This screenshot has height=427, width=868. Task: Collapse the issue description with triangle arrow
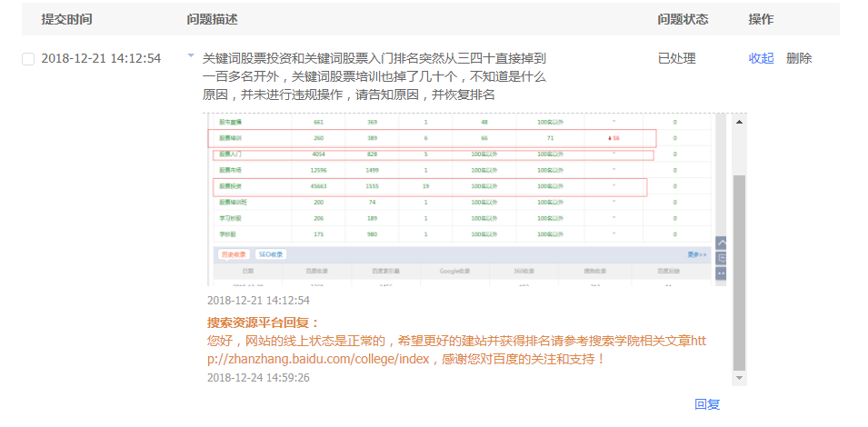tap(191, 56)
